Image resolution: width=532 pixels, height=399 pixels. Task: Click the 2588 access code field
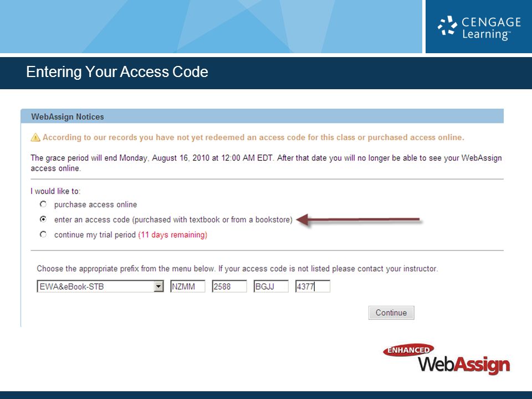pos(229,287)
